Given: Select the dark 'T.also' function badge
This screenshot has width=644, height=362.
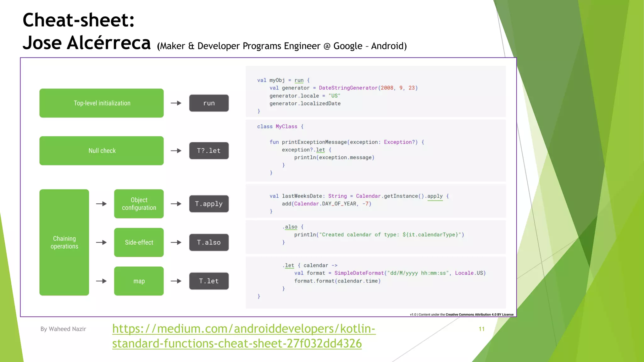Looking at the screenshot, I should [x=209, y=242].
